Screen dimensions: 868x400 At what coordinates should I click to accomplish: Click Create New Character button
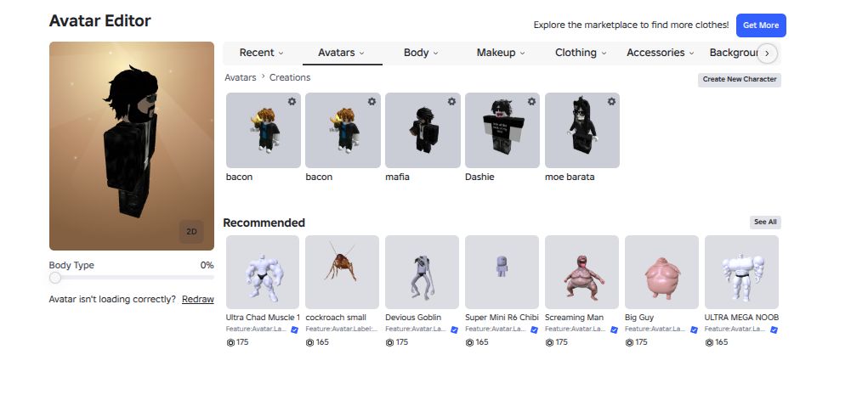coord(739,79)
